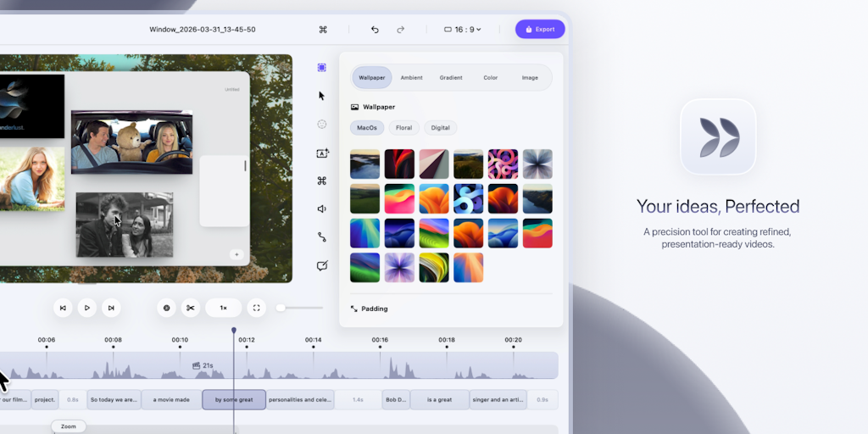Open the greyed-out face camera tool
Viewport: 868px width, 434px height.
pos(321,125)
